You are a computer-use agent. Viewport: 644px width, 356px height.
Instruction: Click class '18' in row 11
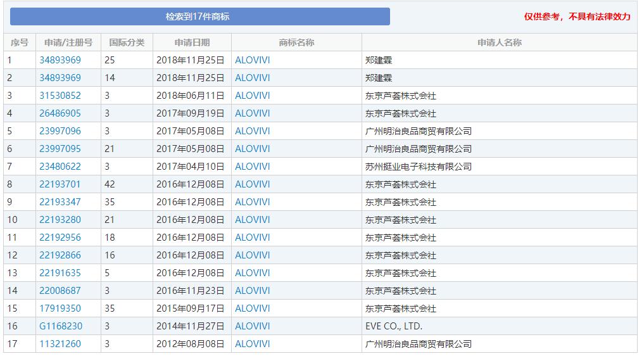coord(110,237)
